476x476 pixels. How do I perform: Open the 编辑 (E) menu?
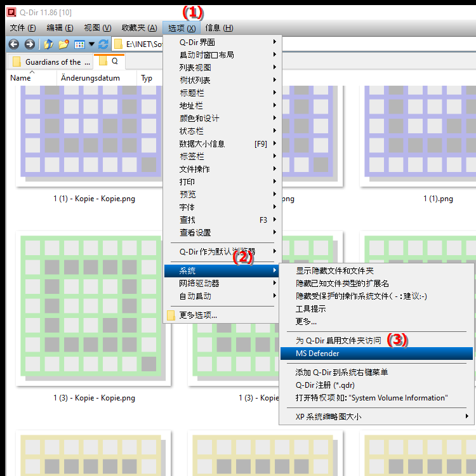(60, 28)
